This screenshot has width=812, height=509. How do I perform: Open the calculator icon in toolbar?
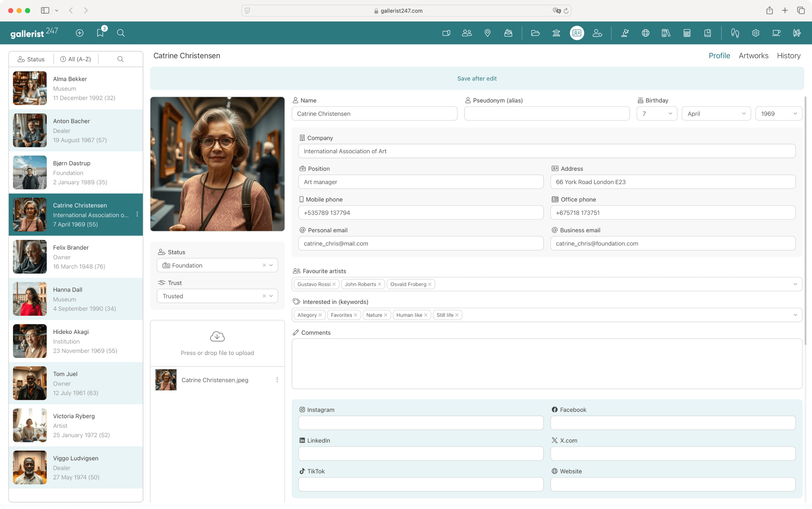point(687,33)
